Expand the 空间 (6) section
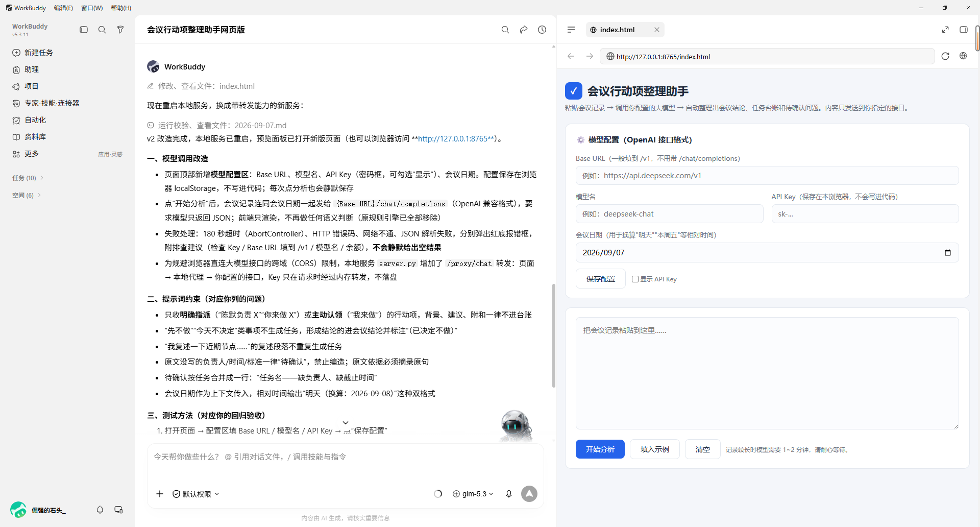This screenshot has width=980, height=527. (x=26, y=195)
